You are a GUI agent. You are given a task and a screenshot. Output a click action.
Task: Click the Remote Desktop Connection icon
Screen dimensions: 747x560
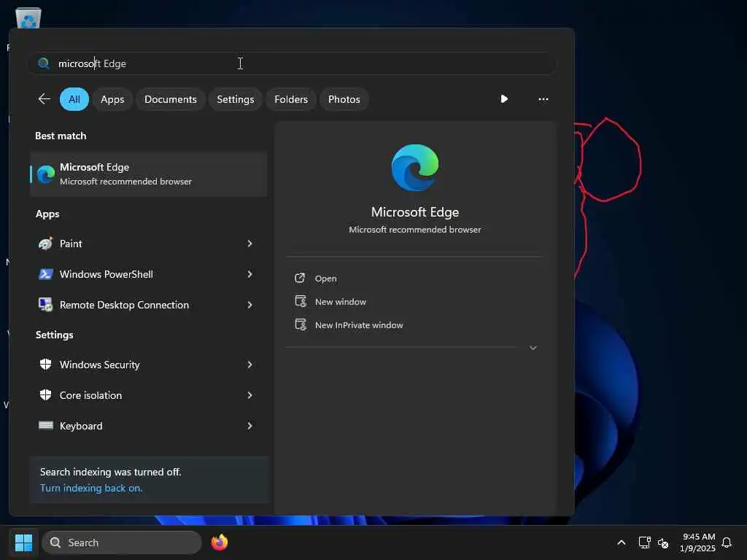[x=46, y=305]
